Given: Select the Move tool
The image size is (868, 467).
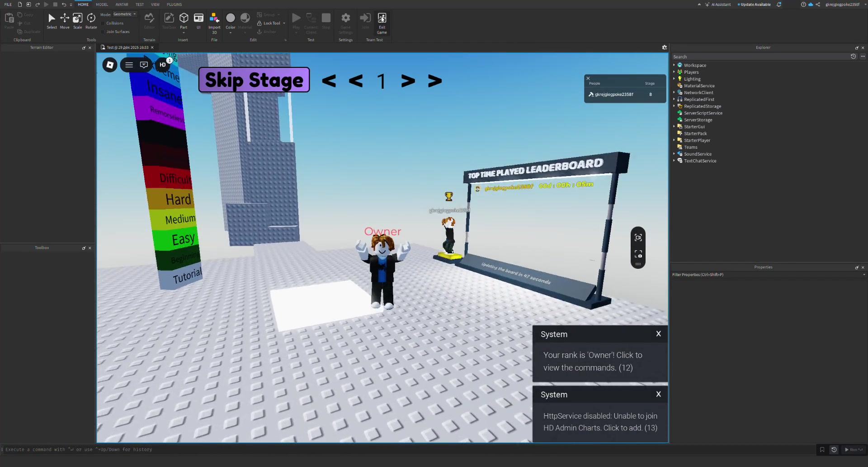Looking at the screenshot, I should pos(65,20).
